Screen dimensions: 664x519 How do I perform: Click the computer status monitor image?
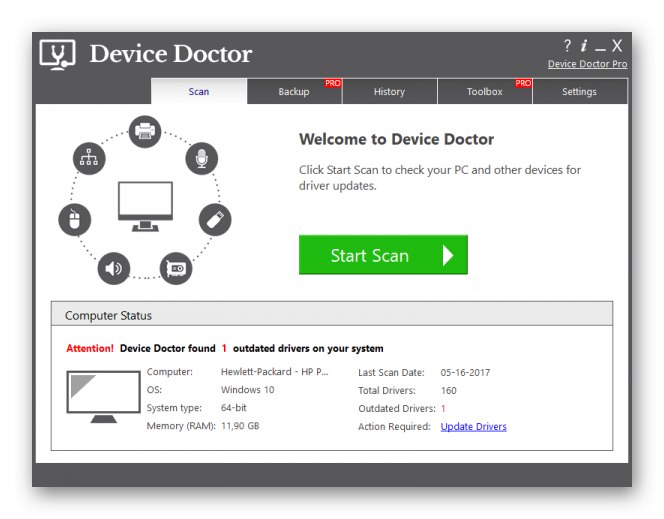click(103, 397)
